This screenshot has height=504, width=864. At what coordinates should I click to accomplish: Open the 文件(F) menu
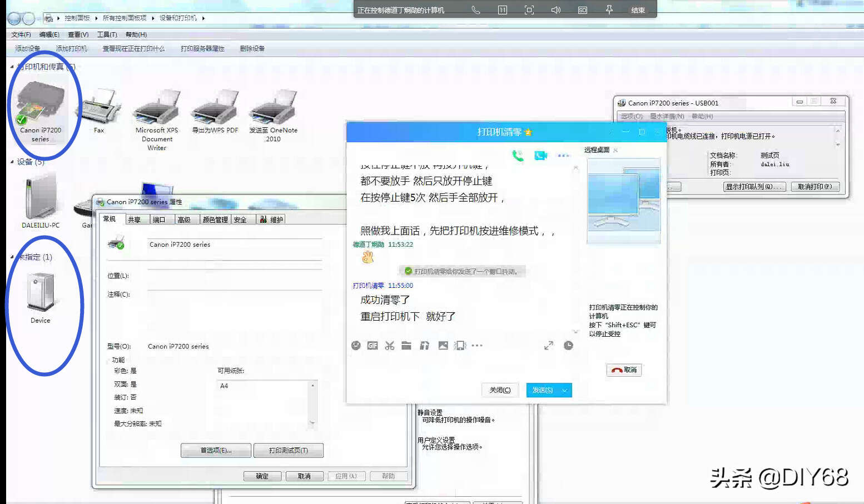(x=21, y=34)
